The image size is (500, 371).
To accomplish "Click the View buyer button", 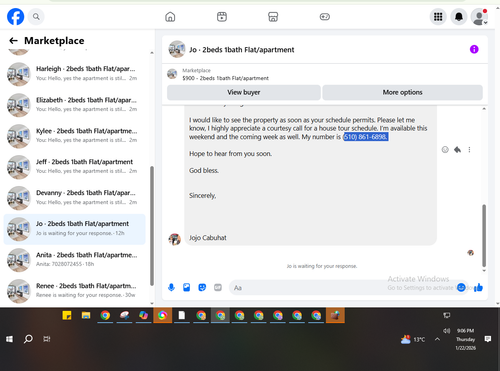I will click(x=244, y=92).
